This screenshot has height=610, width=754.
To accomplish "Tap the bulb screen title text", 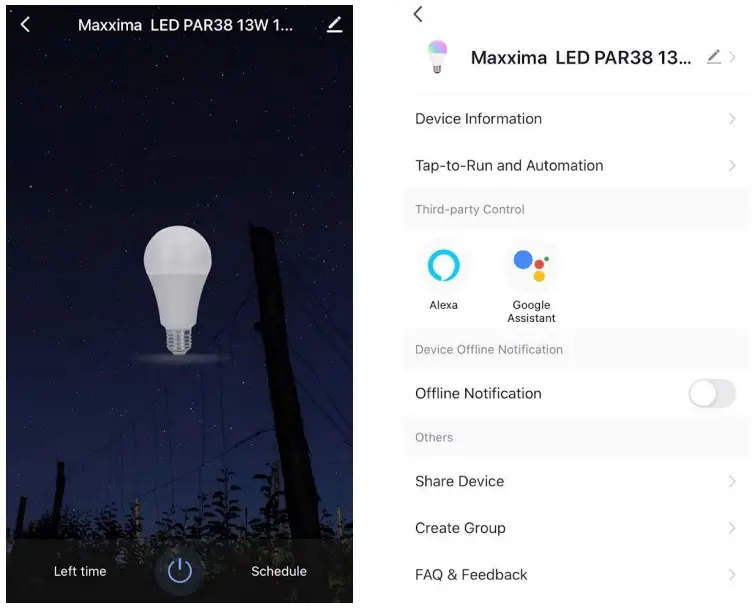I will 186,25.
